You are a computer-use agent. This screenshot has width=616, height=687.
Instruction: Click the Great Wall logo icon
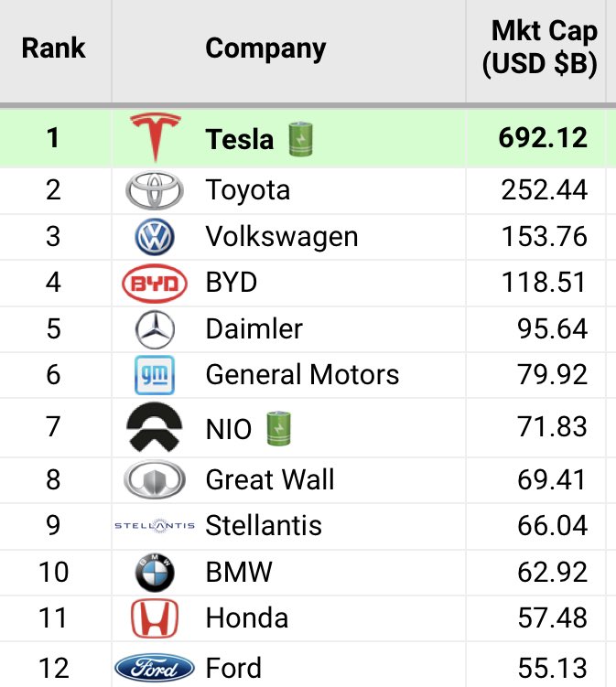pos(154,480)
